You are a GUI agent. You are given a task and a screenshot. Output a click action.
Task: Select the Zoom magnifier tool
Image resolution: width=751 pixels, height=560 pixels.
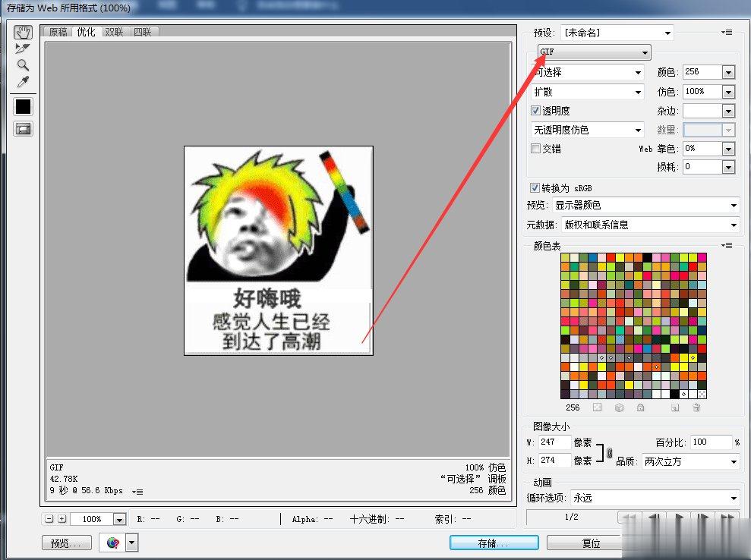(23, 64)
